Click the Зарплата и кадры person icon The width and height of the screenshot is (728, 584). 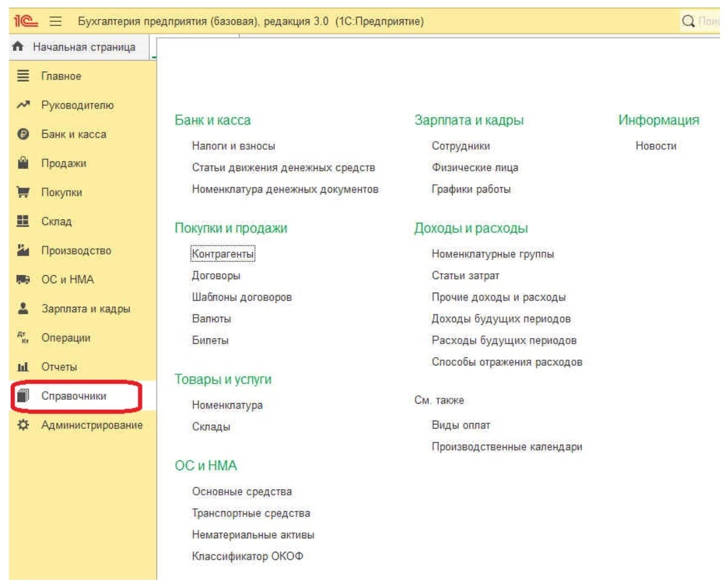coord(23,308)
